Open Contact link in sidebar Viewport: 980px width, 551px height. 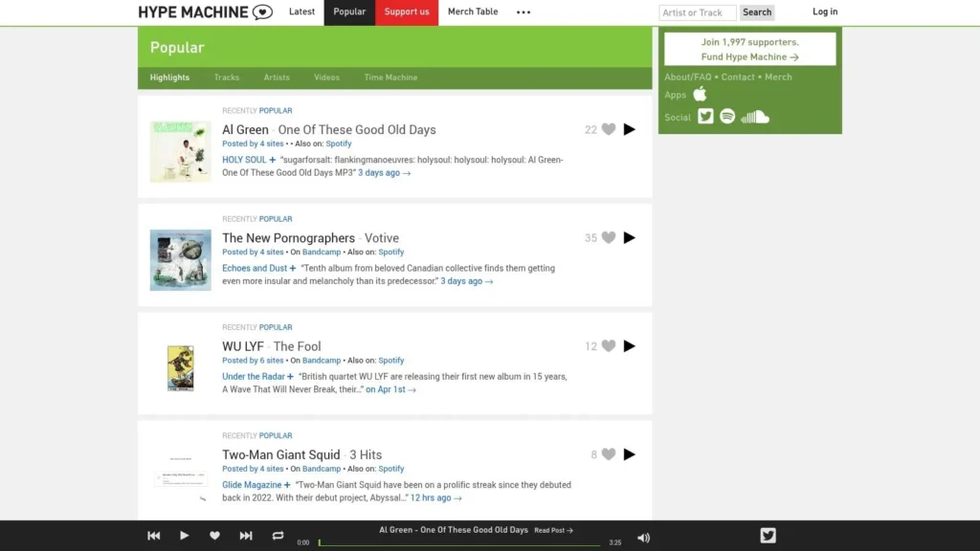tap(738, 77)
